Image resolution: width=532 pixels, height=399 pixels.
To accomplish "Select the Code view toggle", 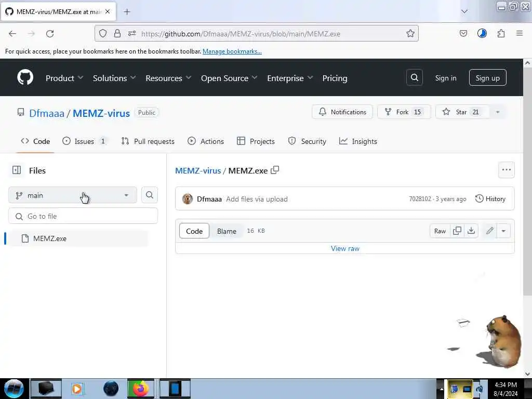I will [194, 231].
